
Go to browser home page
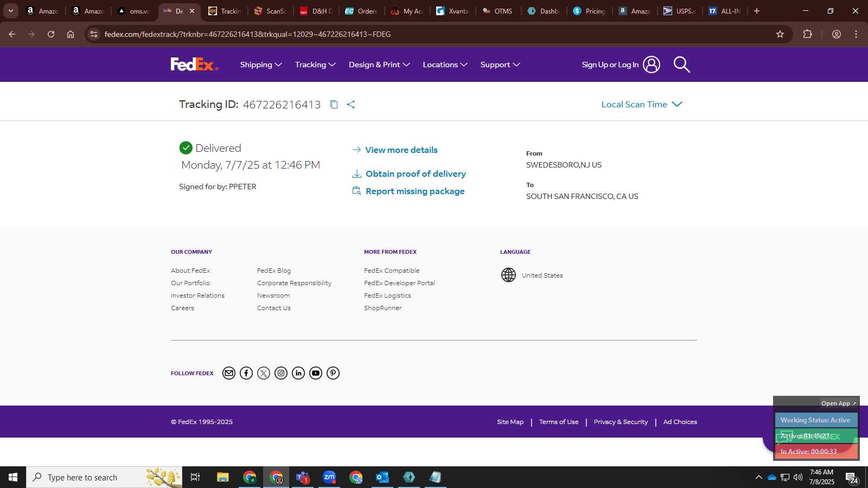[x=71, y=34]
